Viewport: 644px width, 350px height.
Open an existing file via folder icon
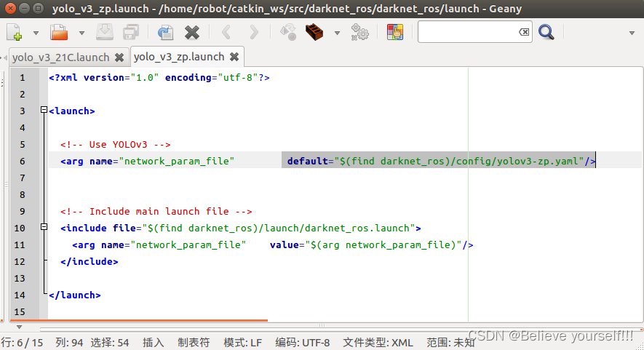coord(59,32)
